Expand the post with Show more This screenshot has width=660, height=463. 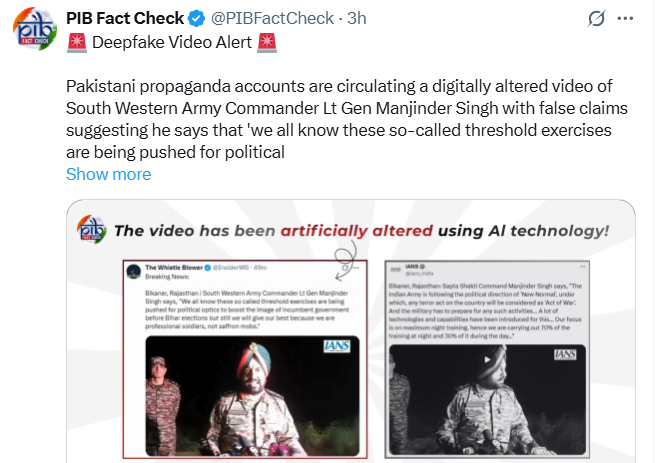pos(108,174)
